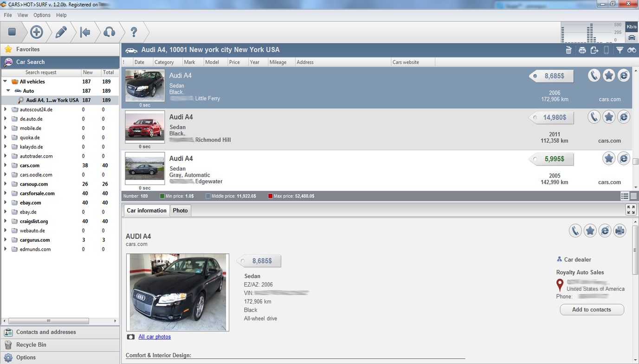Click phone icon in the car details panel

pyautogui.click(x=575, y=230)
